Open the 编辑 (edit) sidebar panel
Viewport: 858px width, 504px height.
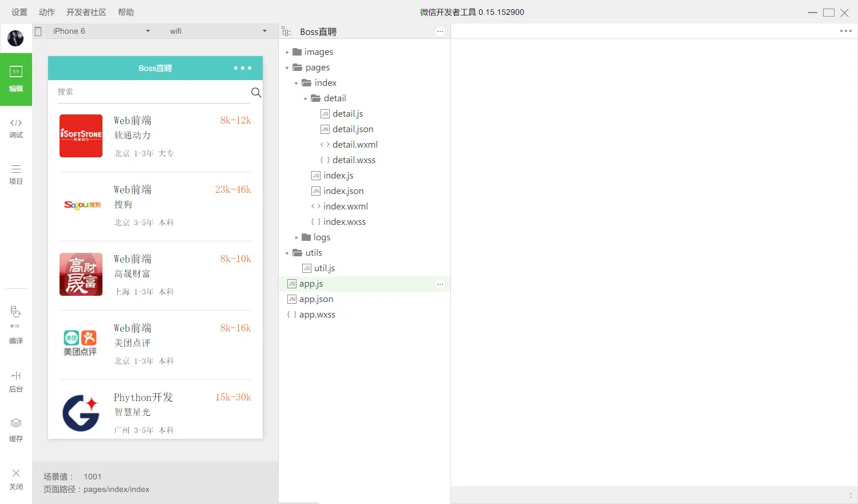[16, 80]
